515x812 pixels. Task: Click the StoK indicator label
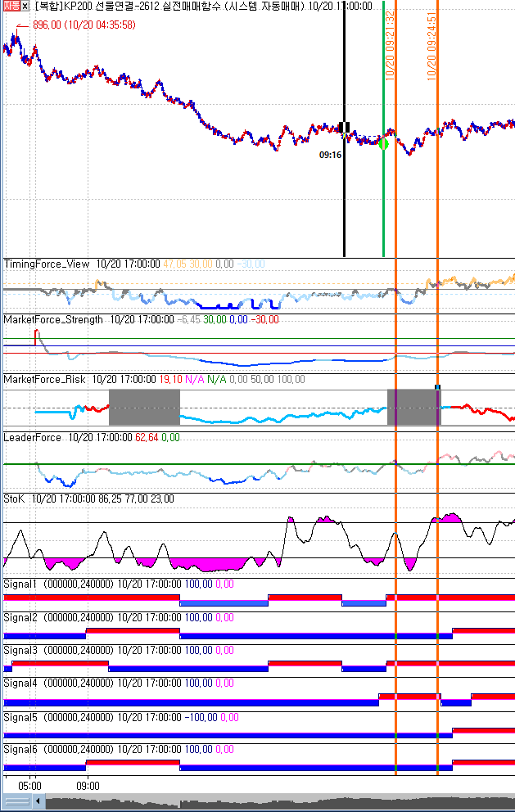(x=14, y=498)
